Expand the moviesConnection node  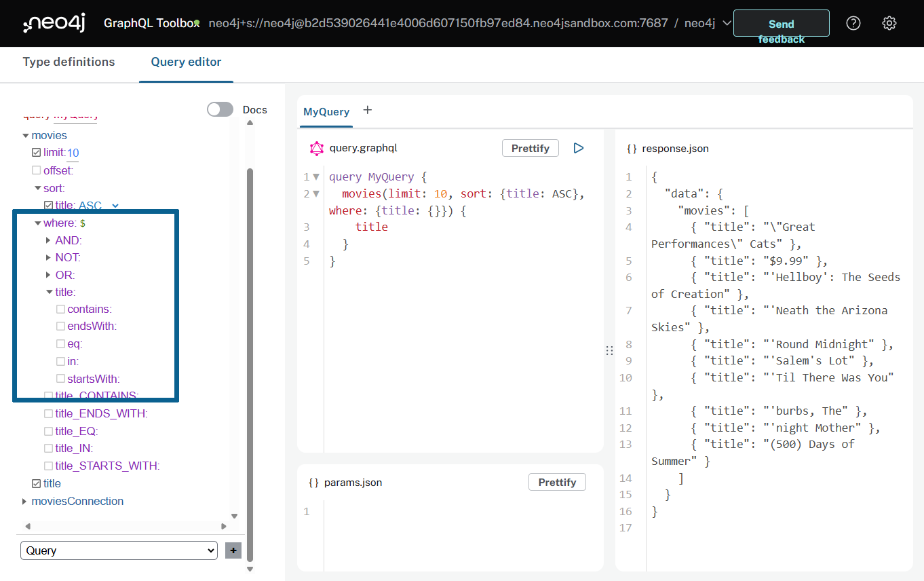click(26, 501)
